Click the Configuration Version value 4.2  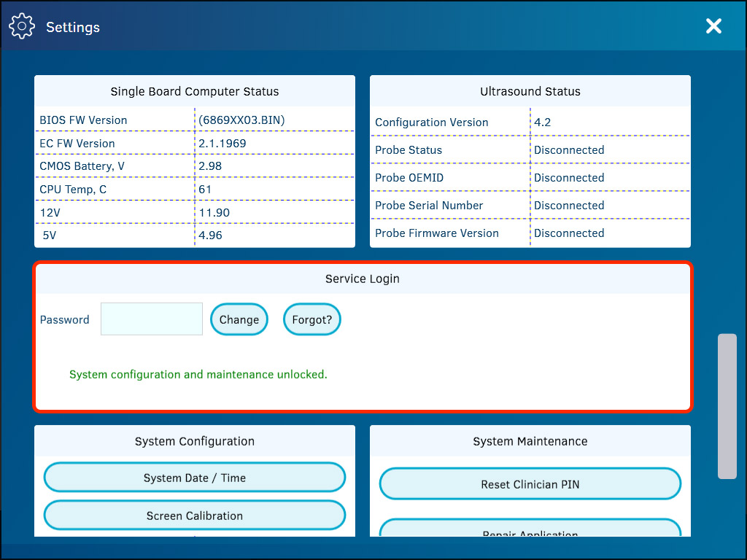542,122
